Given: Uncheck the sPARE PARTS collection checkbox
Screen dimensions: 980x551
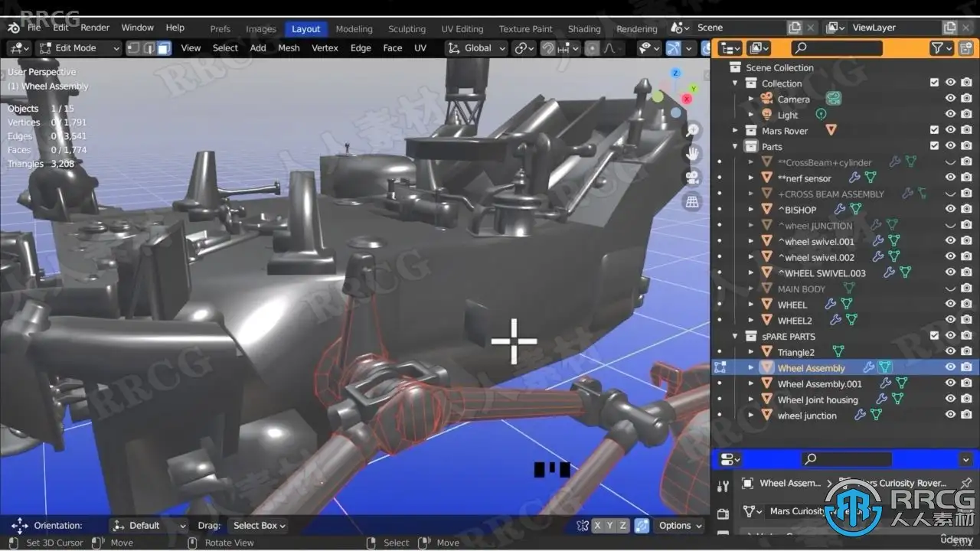Looking at the screenshot, I should 934,336.
